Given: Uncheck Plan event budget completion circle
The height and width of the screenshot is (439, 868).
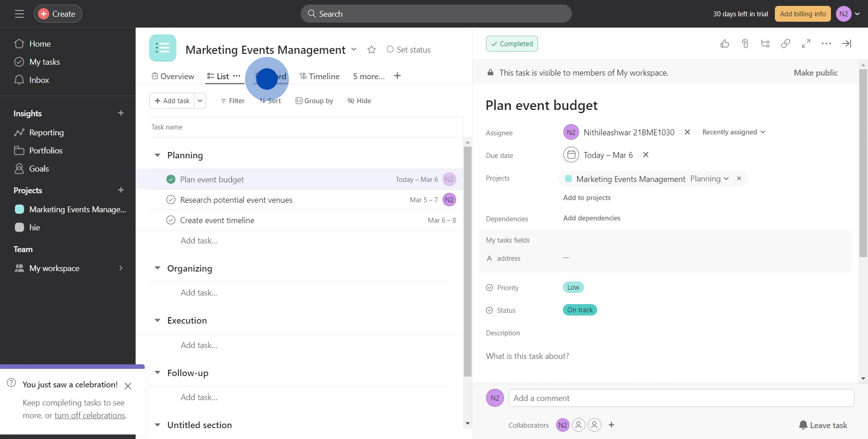Looking at the screenshot, I should point(171,180).
